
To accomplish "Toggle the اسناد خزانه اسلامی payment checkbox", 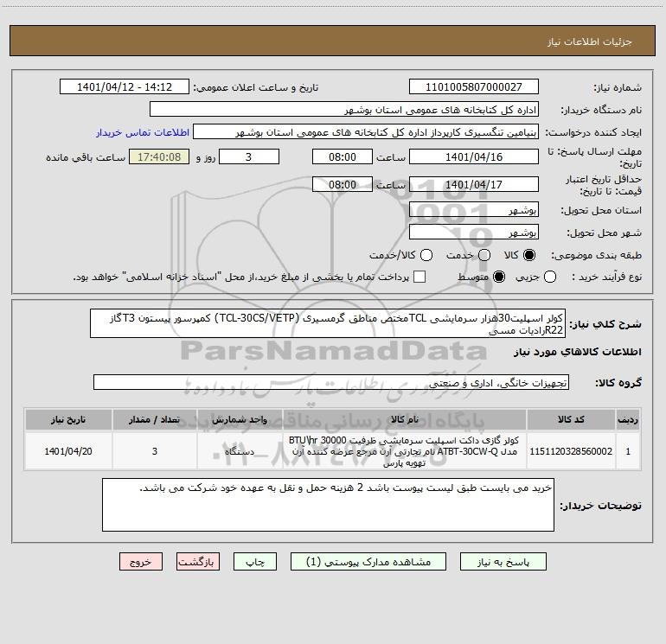I will [x=419, y=277].
